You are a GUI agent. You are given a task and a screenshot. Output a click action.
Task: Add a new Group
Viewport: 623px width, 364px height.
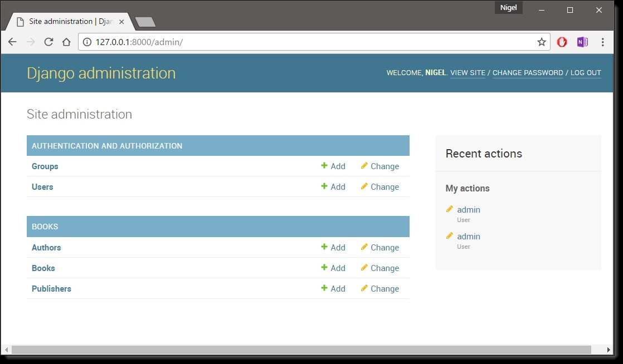click(x=333, y=166)
